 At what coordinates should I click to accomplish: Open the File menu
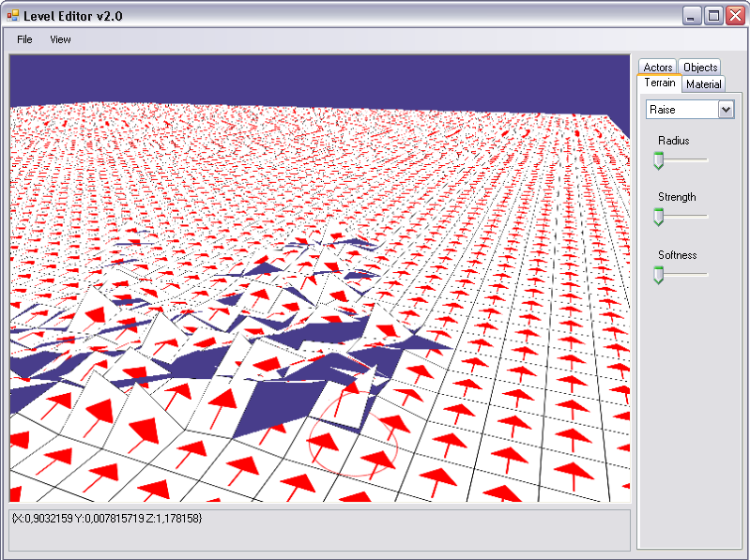tap(24, 39)
